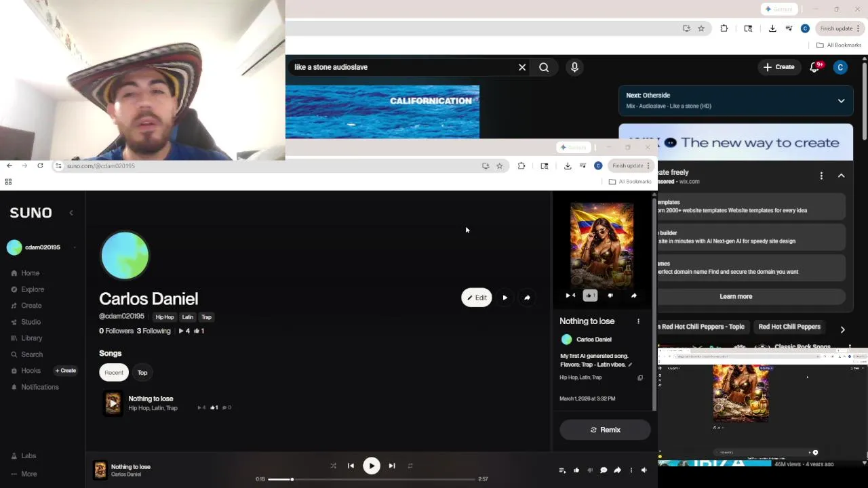Click the Edit profile button

477,298
